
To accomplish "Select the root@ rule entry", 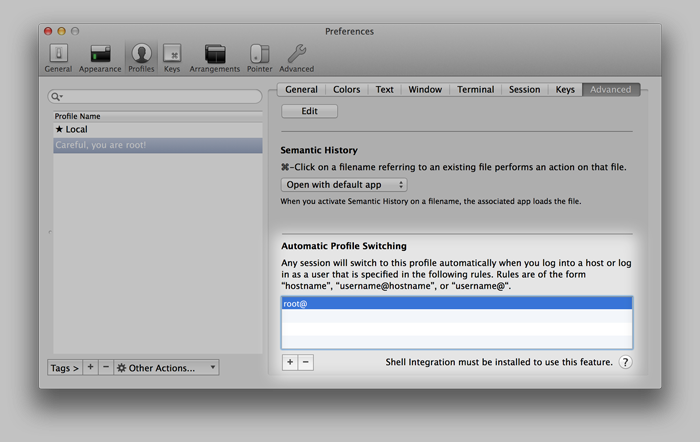I will 456,303.
